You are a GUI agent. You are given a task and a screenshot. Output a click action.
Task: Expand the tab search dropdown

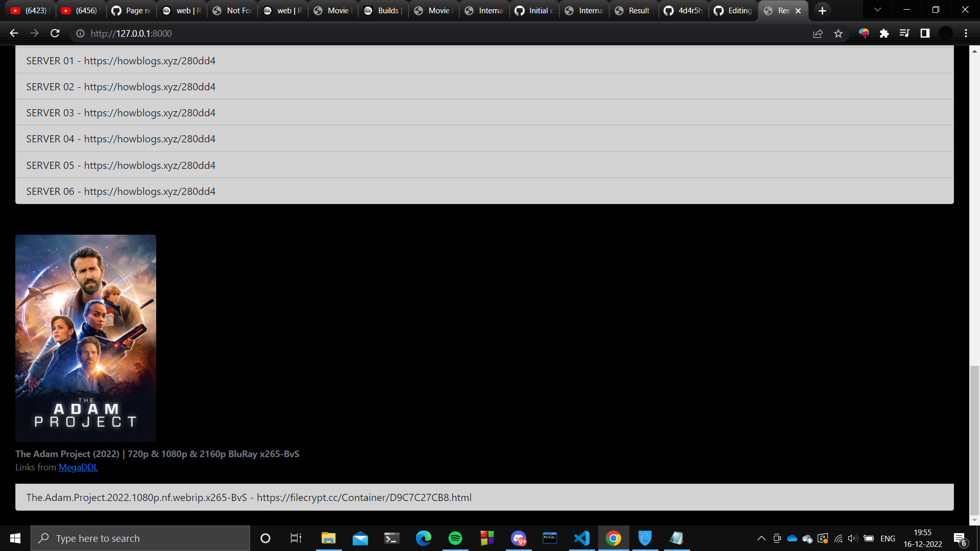(877, 10)
